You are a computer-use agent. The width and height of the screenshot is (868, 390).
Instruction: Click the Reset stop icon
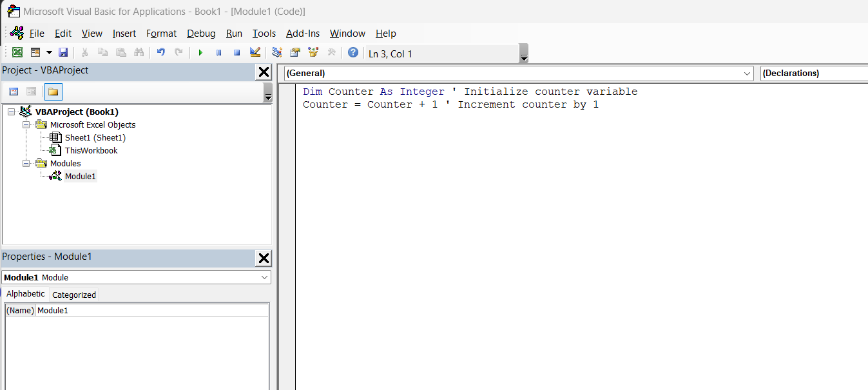pyautogui.click(x=236, y=53)
